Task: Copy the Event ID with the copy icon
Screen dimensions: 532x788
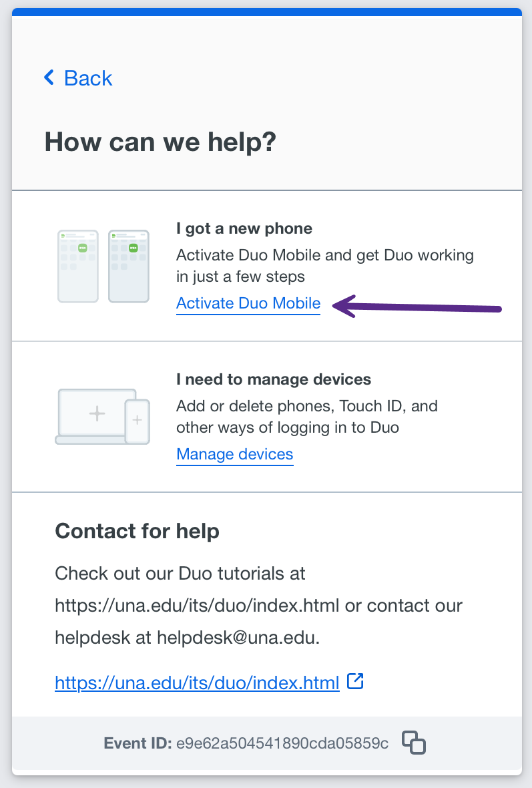Action: (414, 743)
